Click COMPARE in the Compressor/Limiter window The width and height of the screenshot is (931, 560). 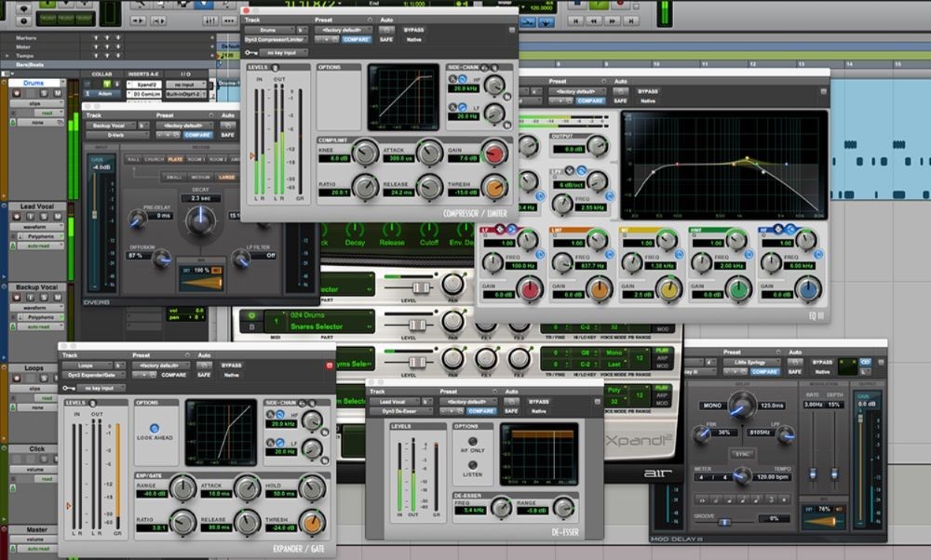pos(357,39)
